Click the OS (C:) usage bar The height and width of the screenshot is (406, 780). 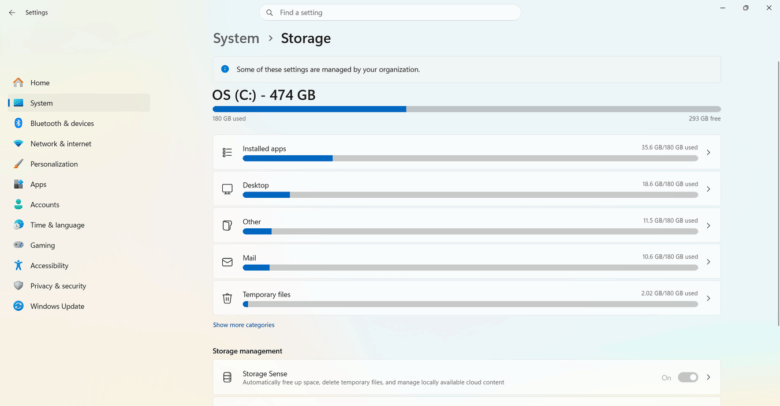click(x=467, y=109)
